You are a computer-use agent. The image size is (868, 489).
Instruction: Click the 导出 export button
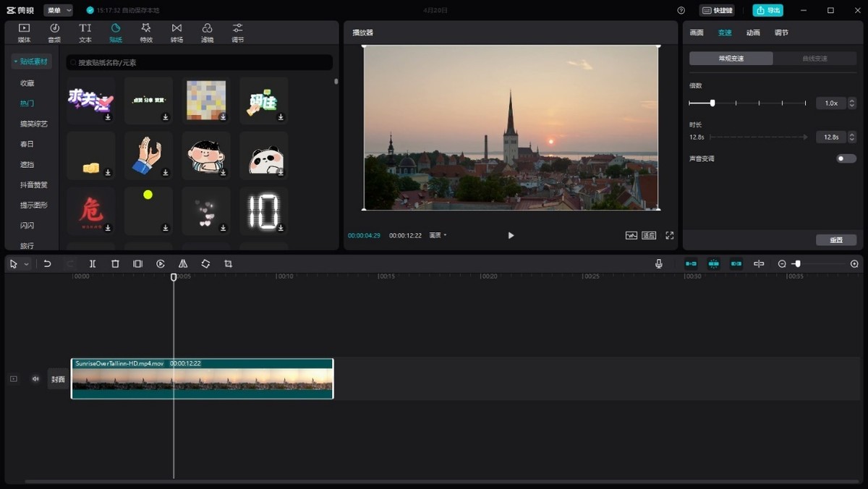[x=767, y=10]
